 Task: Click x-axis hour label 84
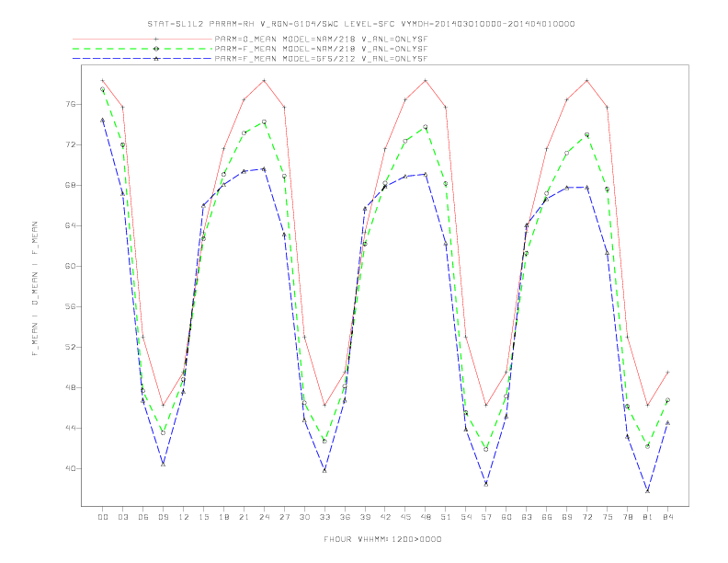(667, 517)
